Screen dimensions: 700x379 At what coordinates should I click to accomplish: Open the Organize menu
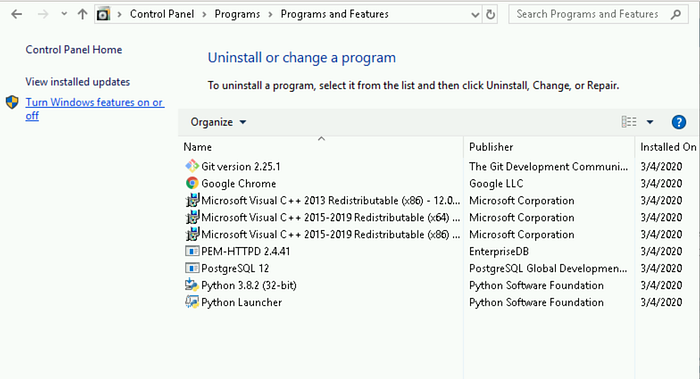(218, 122)
